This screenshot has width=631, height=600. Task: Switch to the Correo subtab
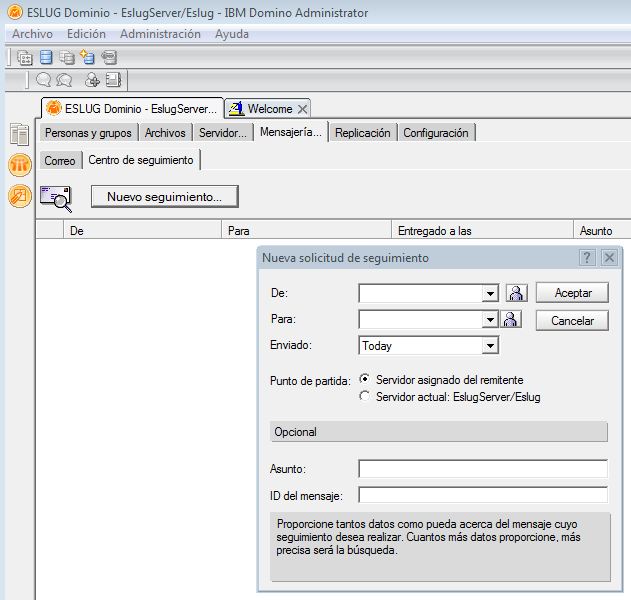tap(60, 161)
